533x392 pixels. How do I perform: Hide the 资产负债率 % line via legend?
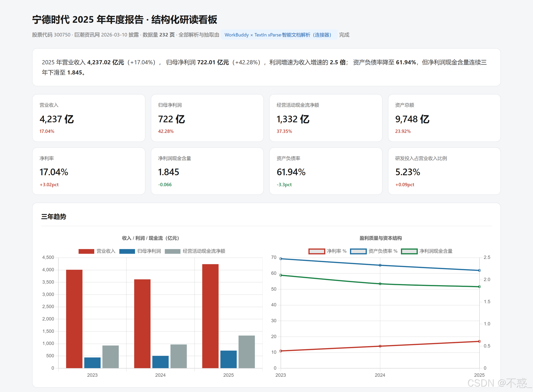358,251
